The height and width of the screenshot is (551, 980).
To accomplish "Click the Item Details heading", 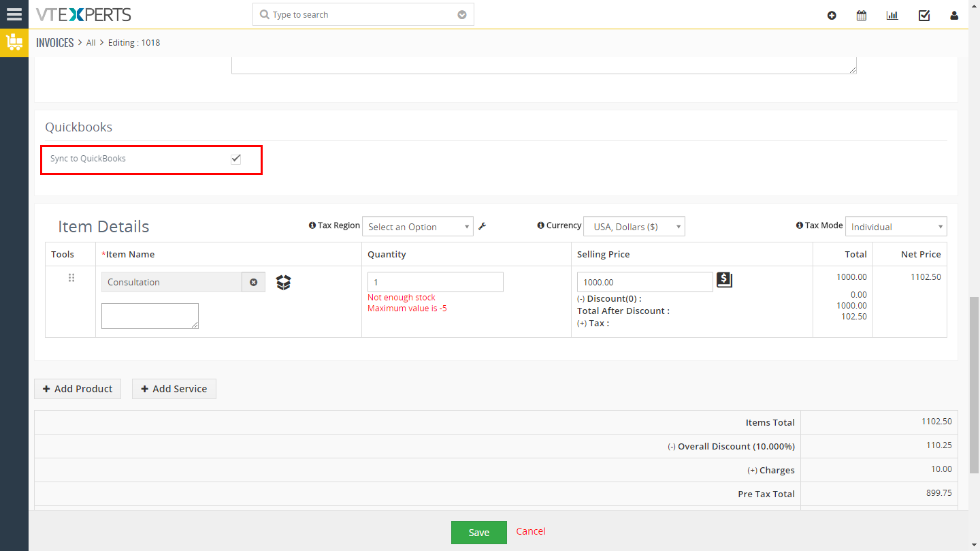I will tap(103, 227).
